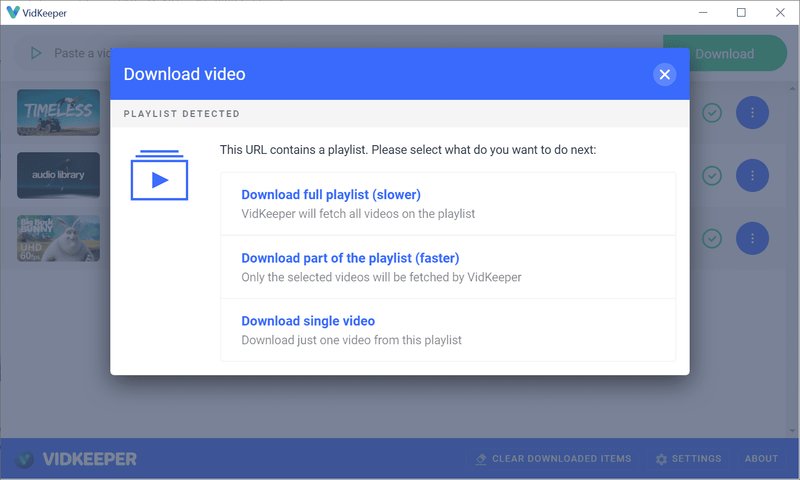This screenshot has height=480, width=800.
Task: Close the VidKeeper window
Action: (x=780, y=12)
